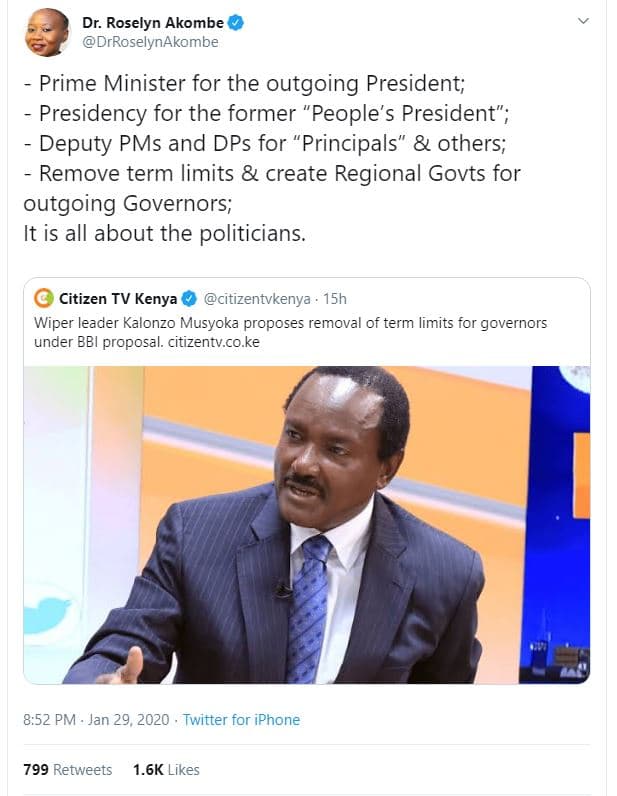The height and width of the screenshot is (796, 617).
Task: Click the Citizen TV Kenya logo icon
Action: (43, 298)
